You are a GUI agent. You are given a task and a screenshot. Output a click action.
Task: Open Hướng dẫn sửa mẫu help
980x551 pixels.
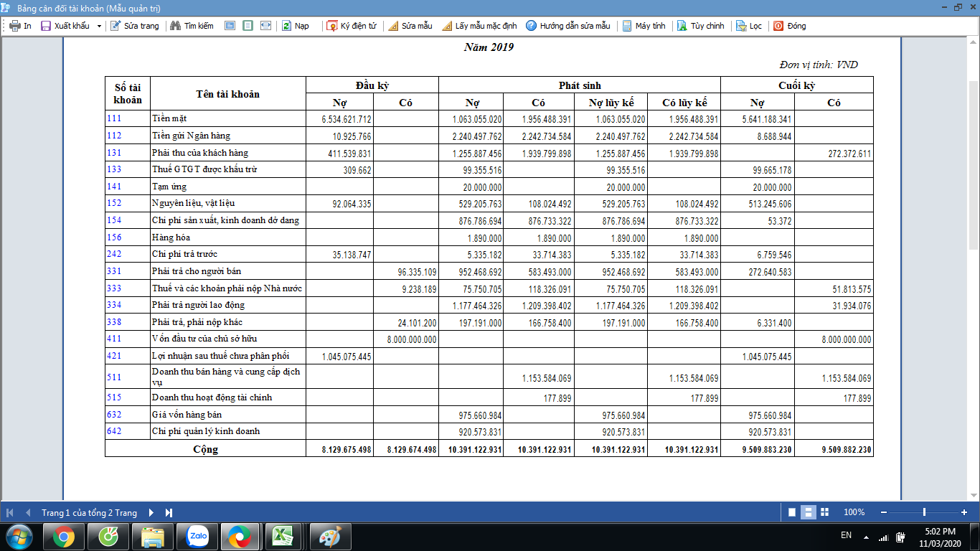coord(531,26)
